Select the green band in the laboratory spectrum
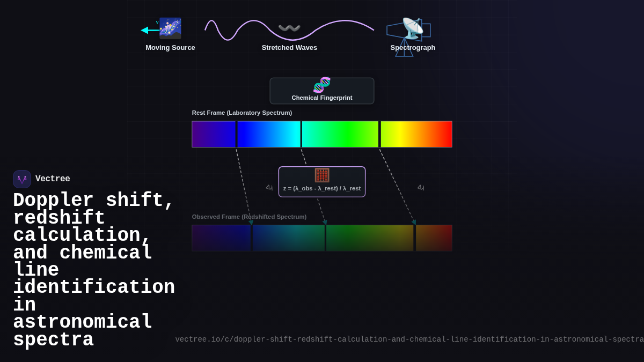This screenshot has height=362, width=644. click(340, 134)
